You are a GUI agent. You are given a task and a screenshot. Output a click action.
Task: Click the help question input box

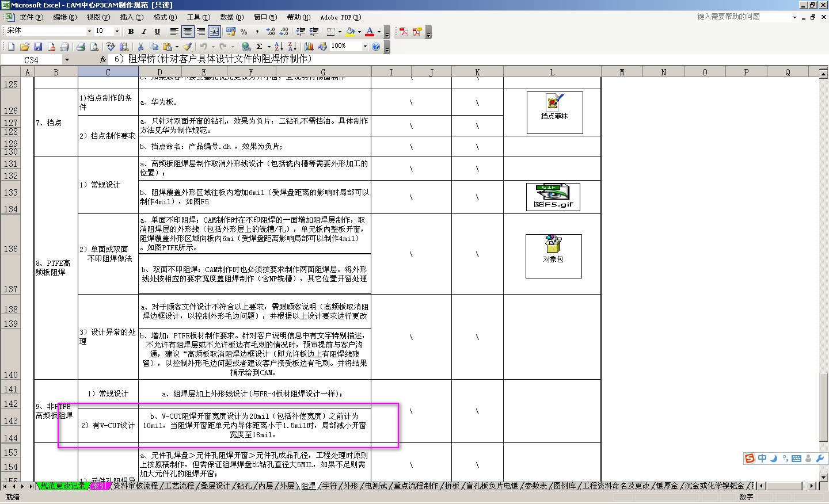pyautogui.click(x=743, y=17)
